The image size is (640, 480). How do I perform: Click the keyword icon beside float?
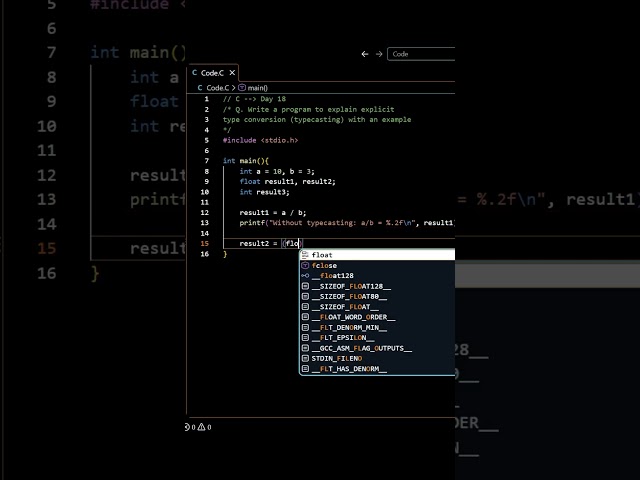point(305,255)
